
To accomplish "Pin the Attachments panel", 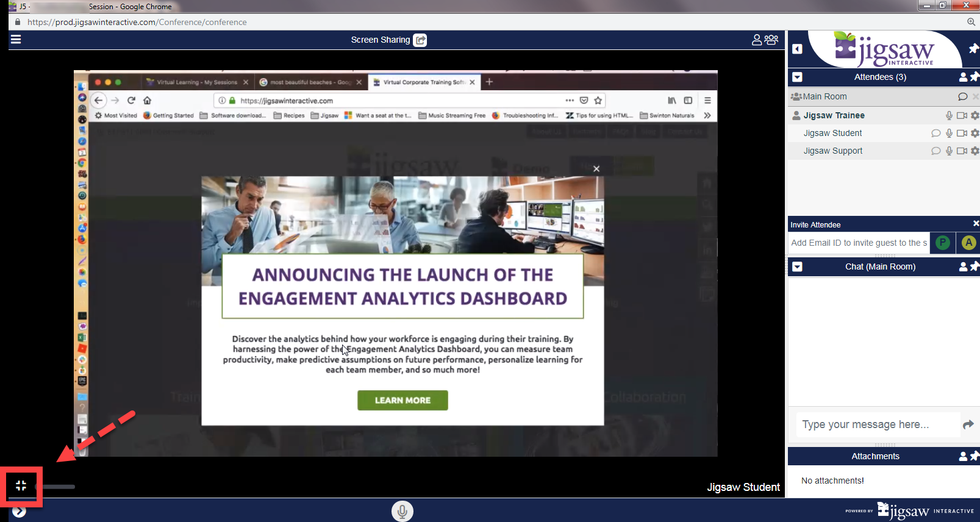I will [975, 456].
